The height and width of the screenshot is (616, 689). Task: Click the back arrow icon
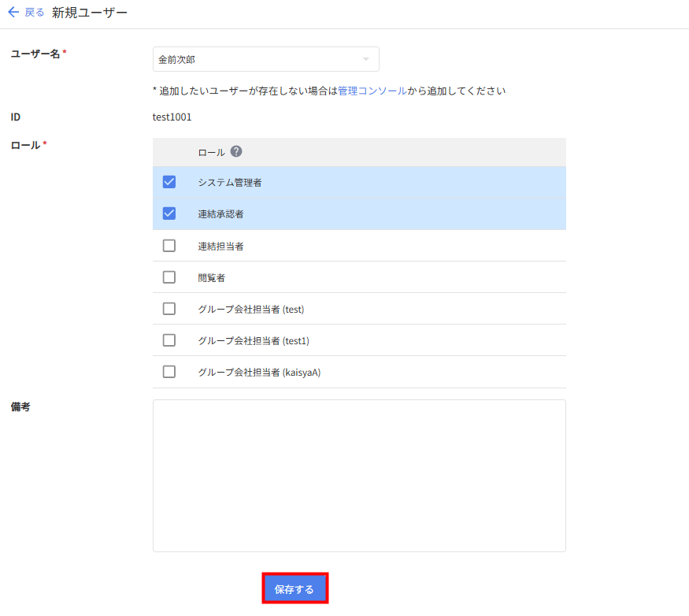pyautogui.click(x=13, y=13)
